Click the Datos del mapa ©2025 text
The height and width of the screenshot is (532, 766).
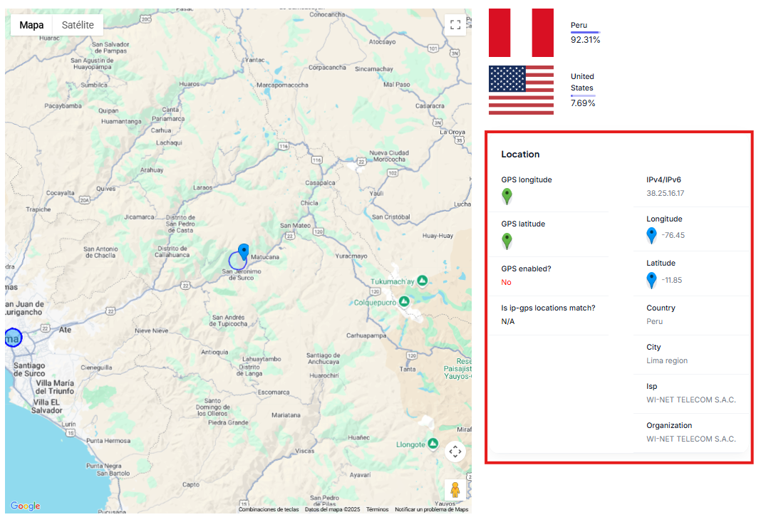pyautogui.click(x=332, y=509)
